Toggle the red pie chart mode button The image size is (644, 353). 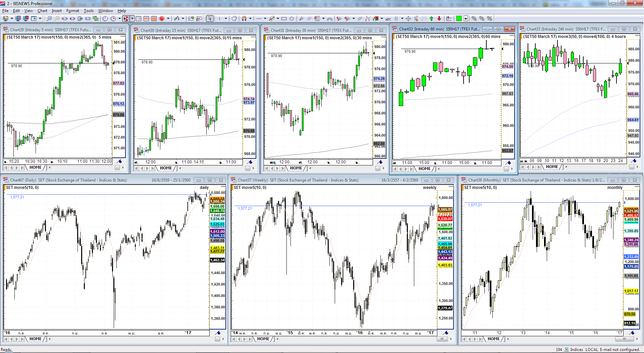126,18
